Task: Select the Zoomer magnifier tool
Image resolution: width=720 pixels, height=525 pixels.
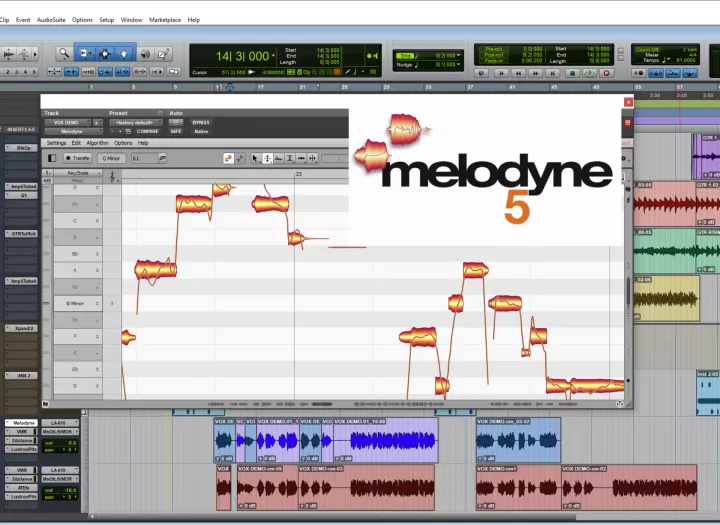Action: (64, 54)
